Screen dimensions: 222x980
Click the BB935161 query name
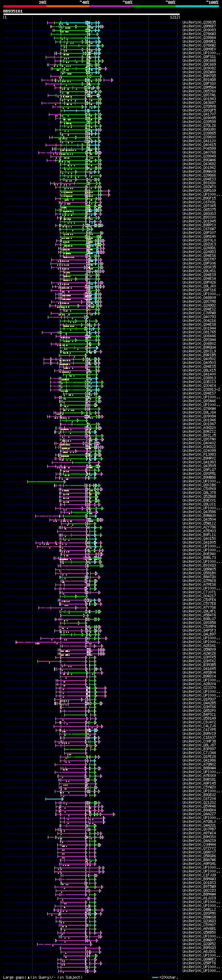13,11
